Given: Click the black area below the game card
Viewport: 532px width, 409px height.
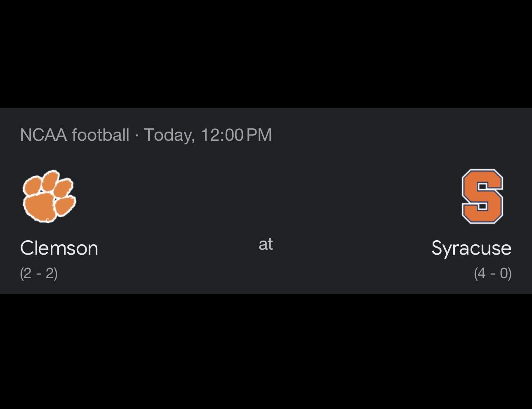Looking at the screenshot, I should point(266,352).
